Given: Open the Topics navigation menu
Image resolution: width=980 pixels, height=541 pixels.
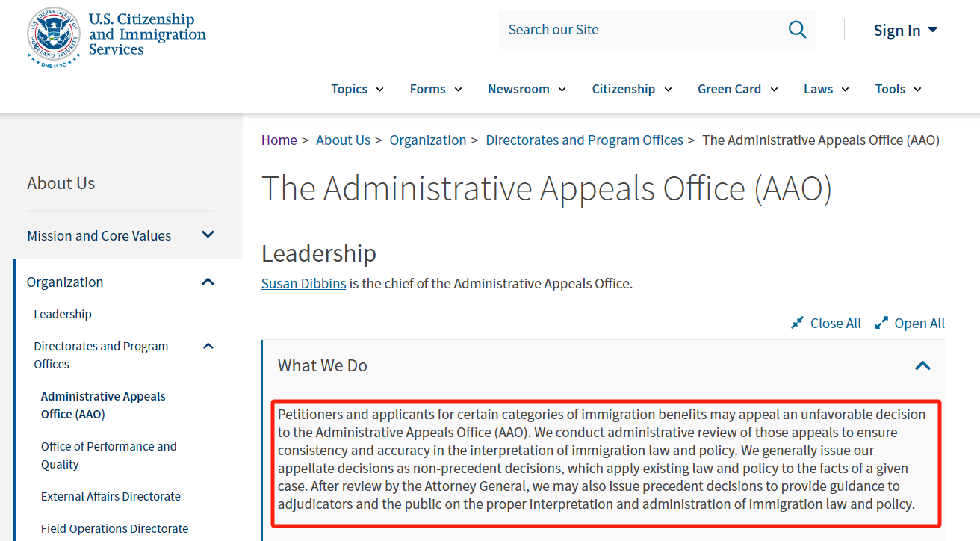Looking at the screenshot, I should pyautogui.click(x=357, y=89).
